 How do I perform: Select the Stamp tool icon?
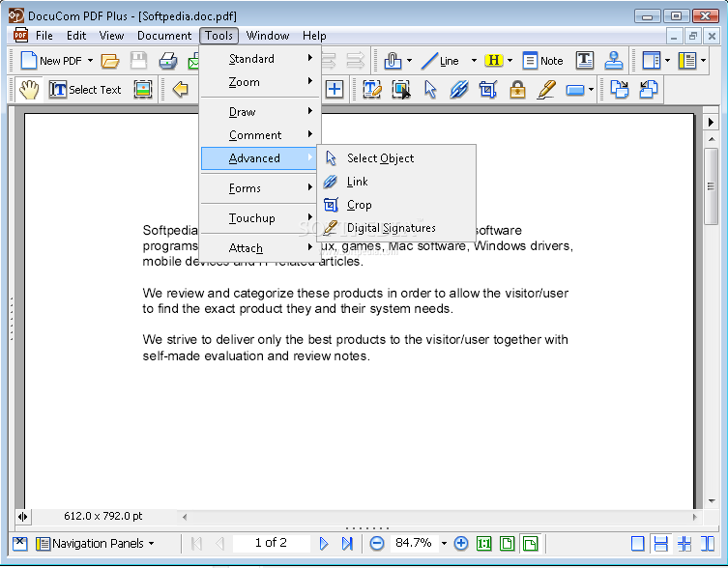point(614,60)
